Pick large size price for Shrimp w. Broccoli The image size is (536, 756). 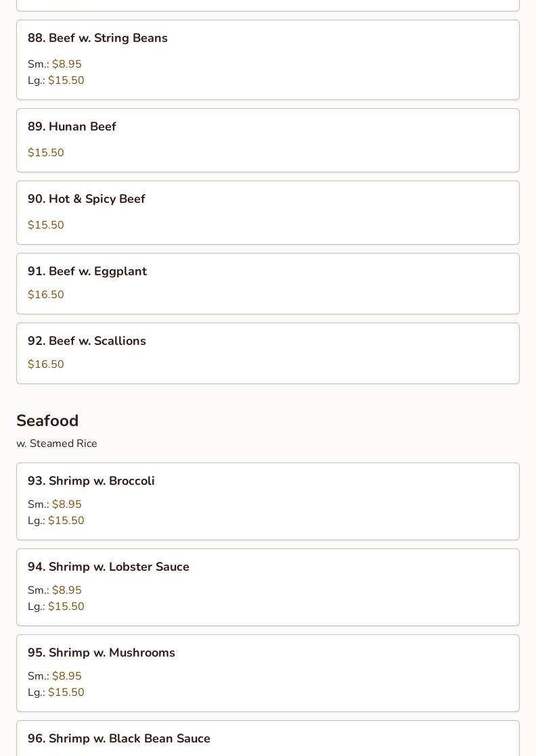[66, 521]
